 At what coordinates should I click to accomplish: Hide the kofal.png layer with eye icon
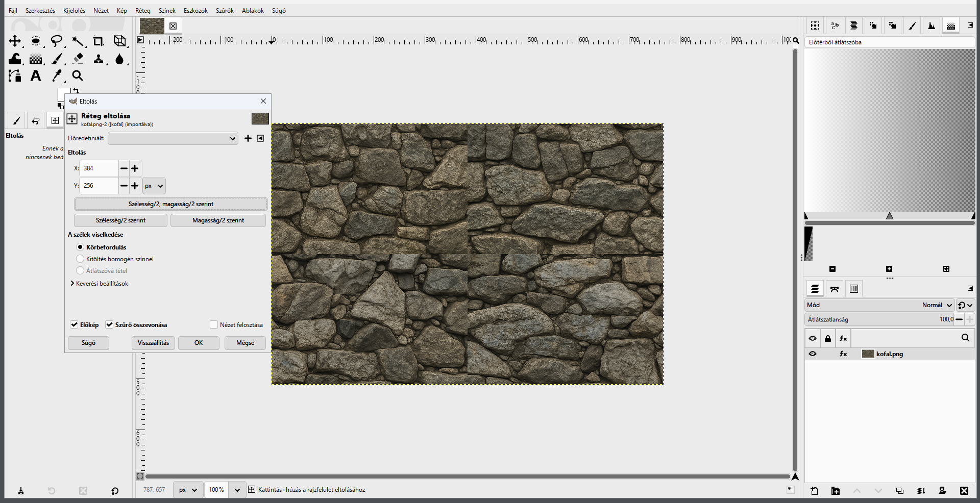pos(813,354)
